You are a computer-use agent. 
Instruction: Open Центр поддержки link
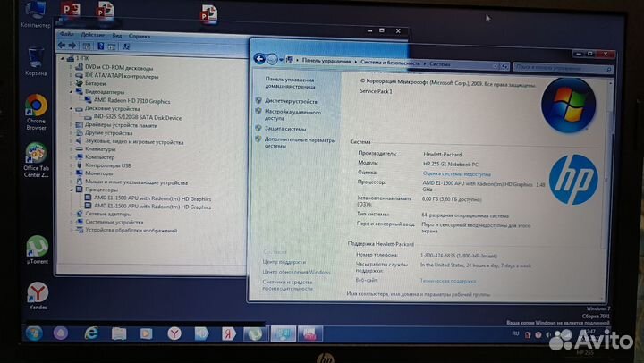284,262
